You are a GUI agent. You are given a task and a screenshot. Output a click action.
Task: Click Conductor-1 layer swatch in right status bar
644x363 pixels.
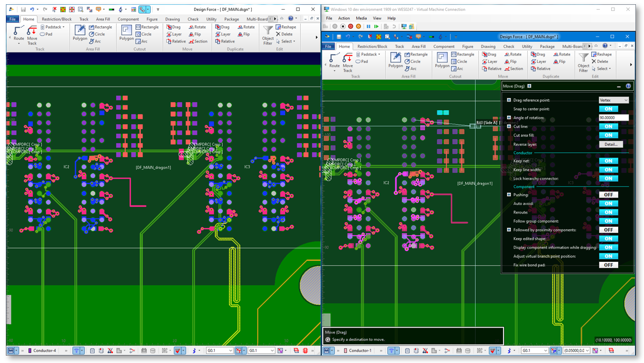[x=346, y=351]
